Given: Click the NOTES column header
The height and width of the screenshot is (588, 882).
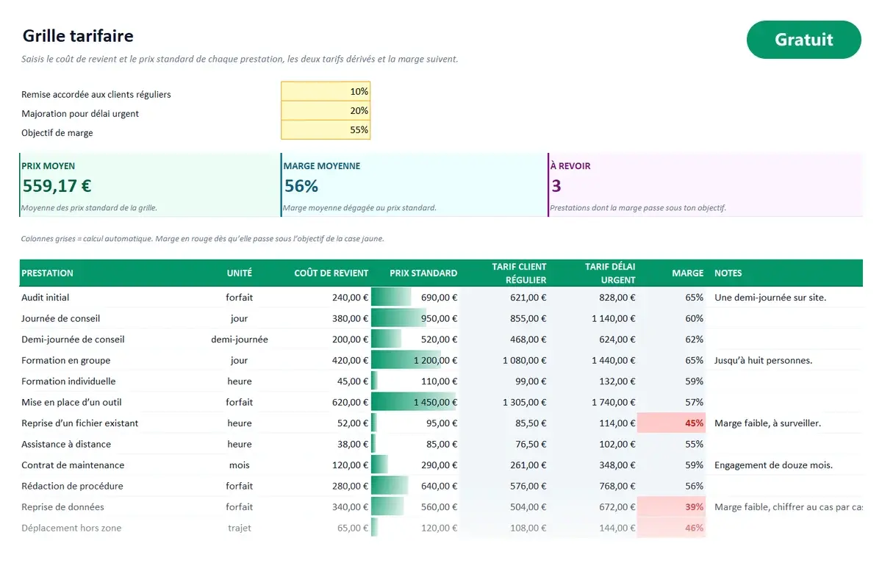Looking at the screenshot, I should point(728,273).
